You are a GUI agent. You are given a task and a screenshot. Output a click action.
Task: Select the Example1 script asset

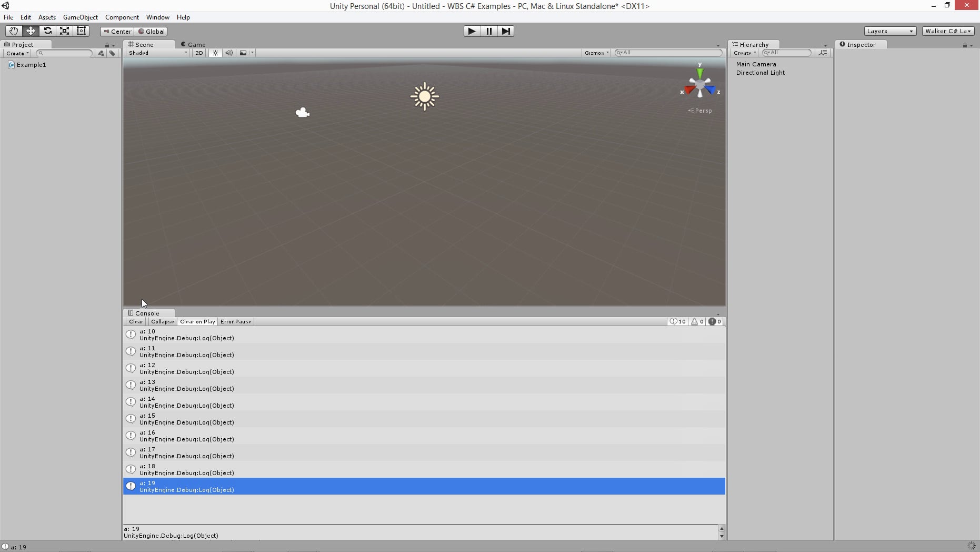tap(27, 65)
